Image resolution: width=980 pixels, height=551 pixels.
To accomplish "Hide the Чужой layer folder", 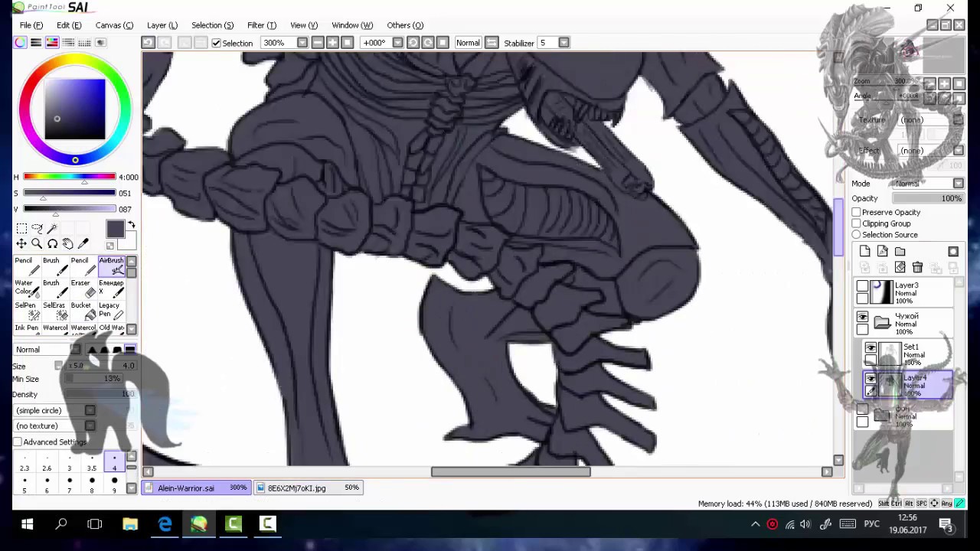I will tap(863, 318).
